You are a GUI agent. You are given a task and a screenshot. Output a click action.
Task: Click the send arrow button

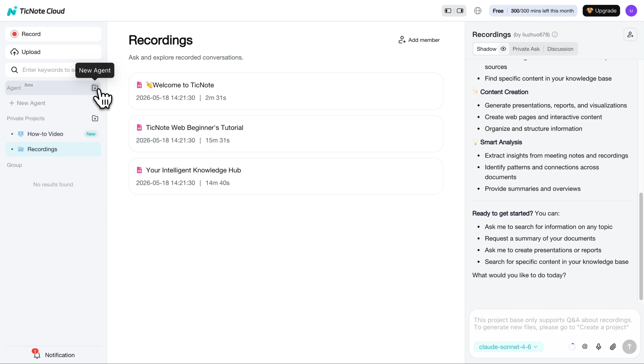click(x=629, y=347)
